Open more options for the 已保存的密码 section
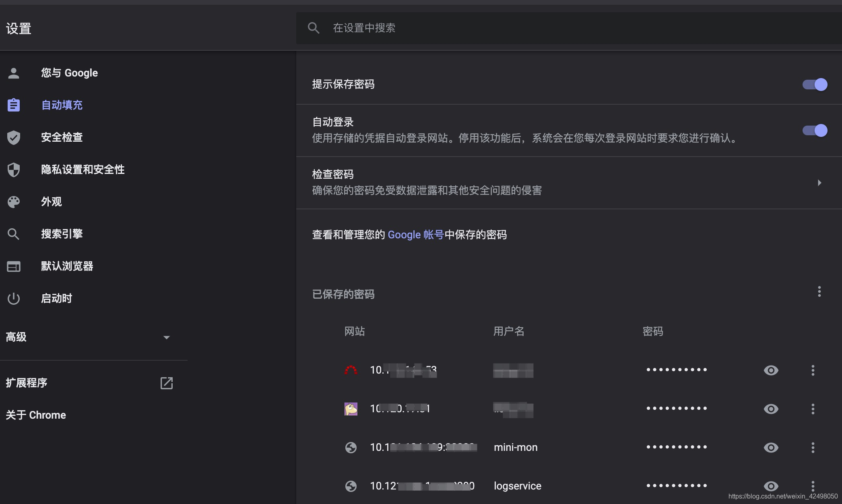Viewport: 842px width, 504px height. [x=819, y=291]
